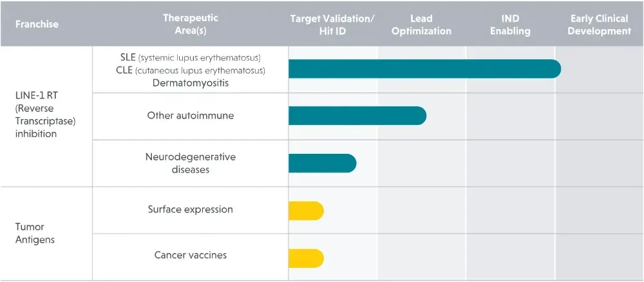Select the Cancer vaccines yellow bar

pos(306,258)
